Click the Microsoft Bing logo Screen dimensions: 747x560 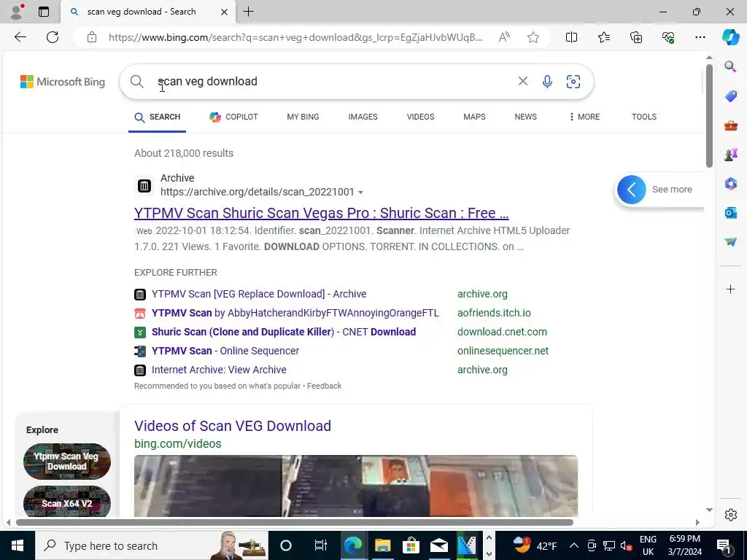click(63, 82)
